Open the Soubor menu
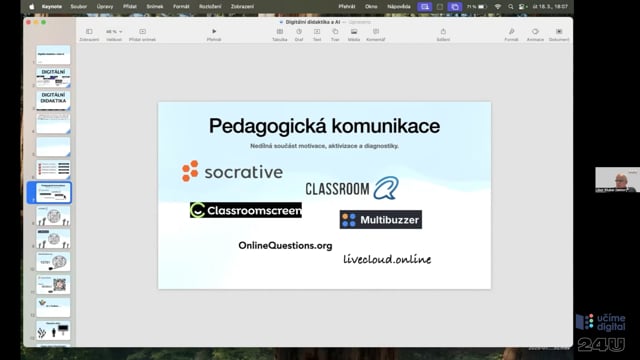This screenshot has width=640, height=360. pos(78,7)
